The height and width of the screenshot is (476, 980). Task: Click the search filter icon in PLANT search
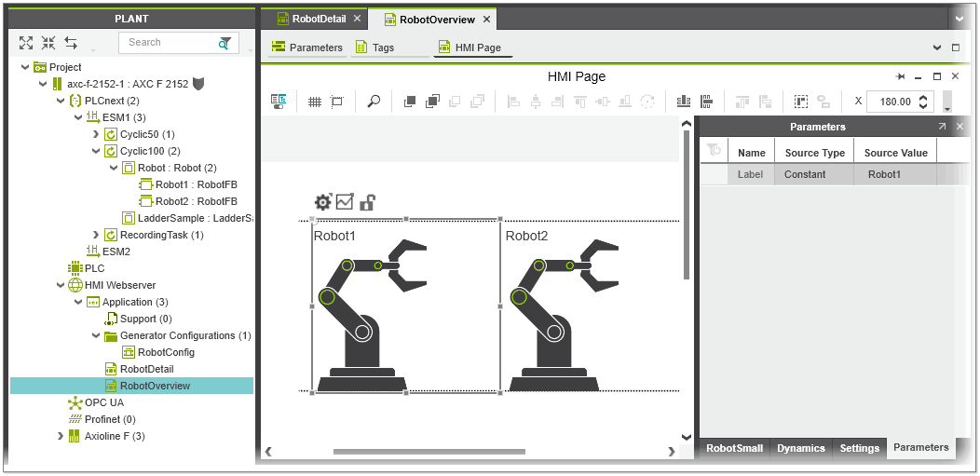point(225,43)
